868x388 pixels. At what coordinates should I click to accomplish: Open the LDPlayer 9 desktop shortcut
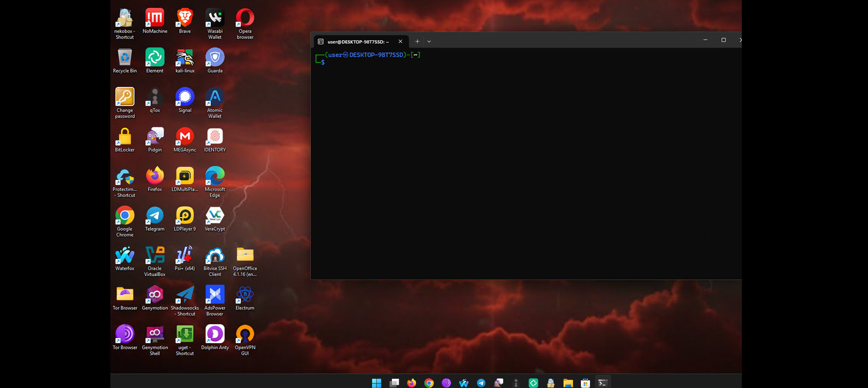[185, 219]
